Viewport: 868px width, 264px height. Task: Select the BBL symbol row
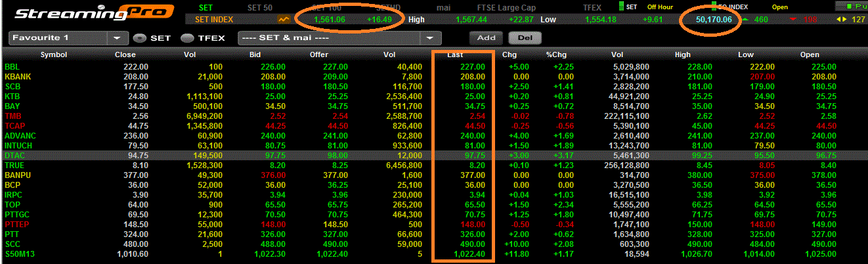[x=434, y=67]
